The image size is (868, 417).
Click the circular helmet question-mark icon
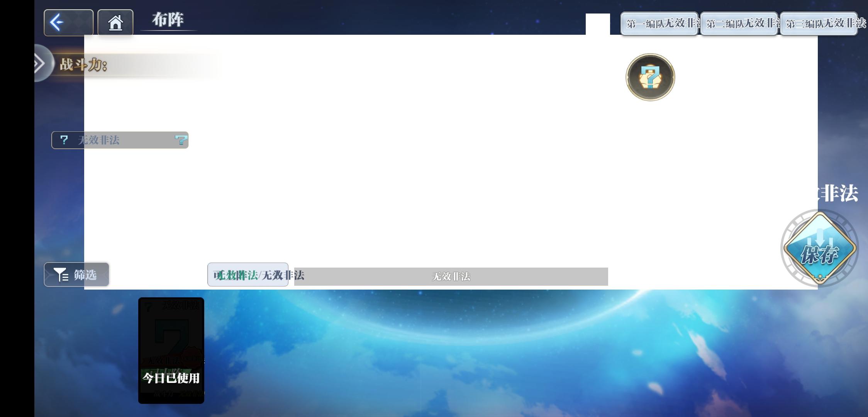point(650,77)
